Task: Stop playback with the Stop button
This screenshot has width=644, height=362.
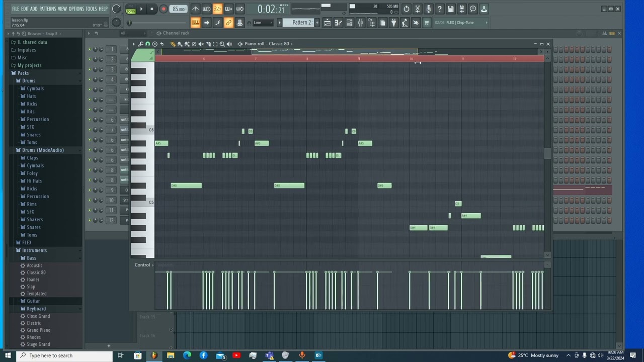Action: [x=151, y=9]
